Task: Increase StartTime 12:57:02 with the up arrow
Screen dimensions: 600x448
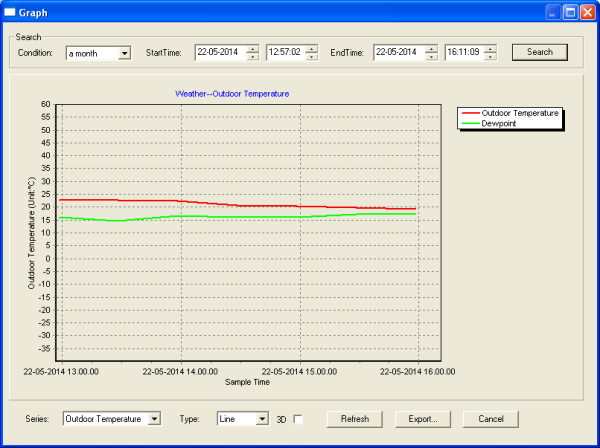Action: 312,49
